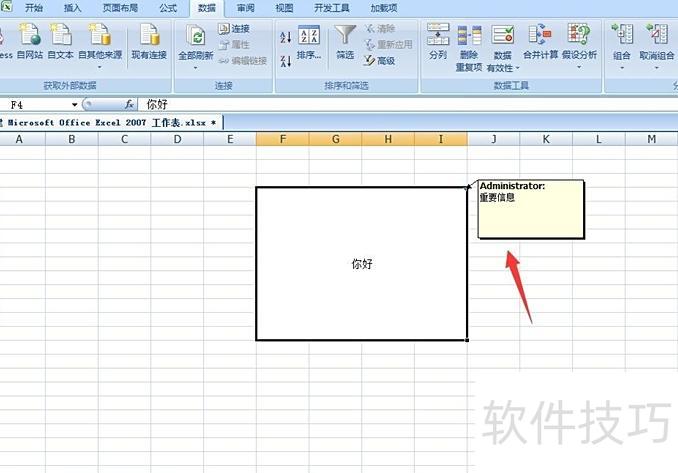Switch to the 插入 (Insert) tab

(72, 8)
